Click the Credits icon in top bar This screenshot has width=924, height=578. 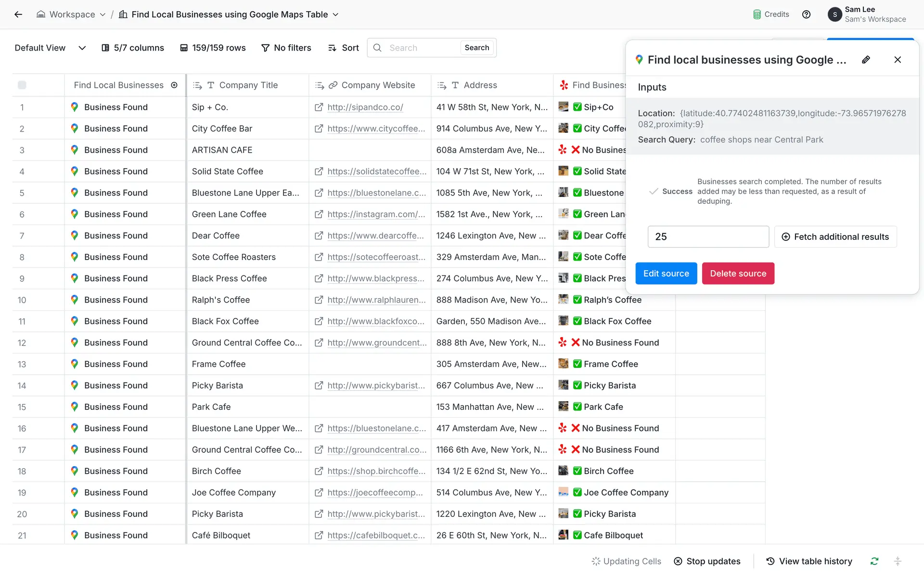tap(757, 14)
